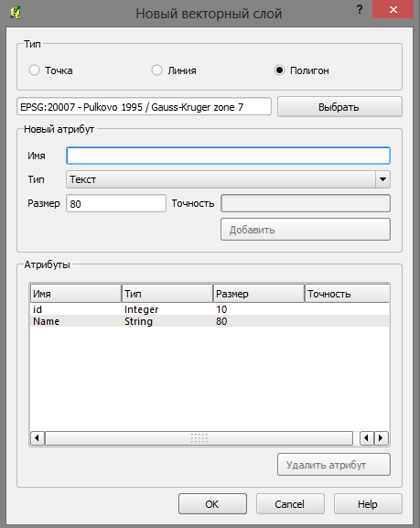Close the Новый векторный слой dialog
This screenshot has height=528, width=420.
point(393,9)
